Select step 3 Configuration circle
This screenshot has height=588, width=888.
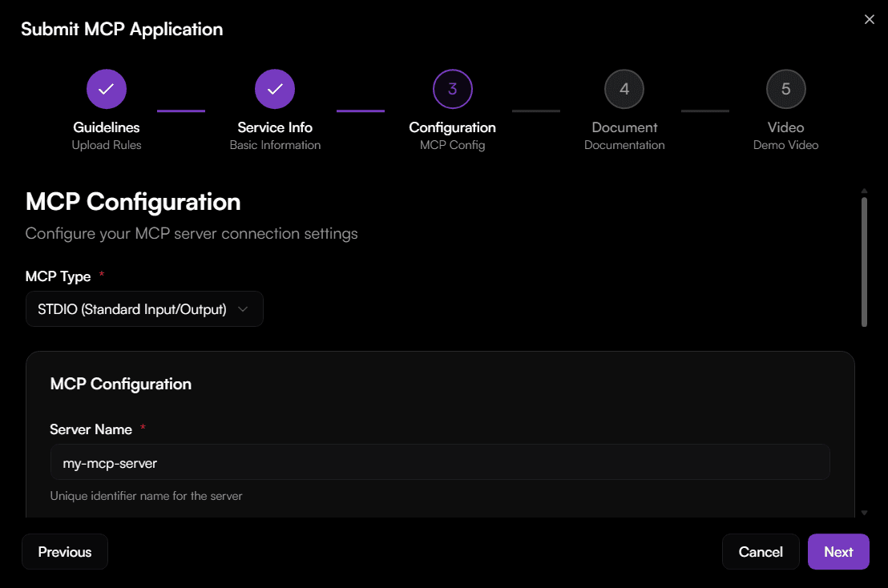453,89
